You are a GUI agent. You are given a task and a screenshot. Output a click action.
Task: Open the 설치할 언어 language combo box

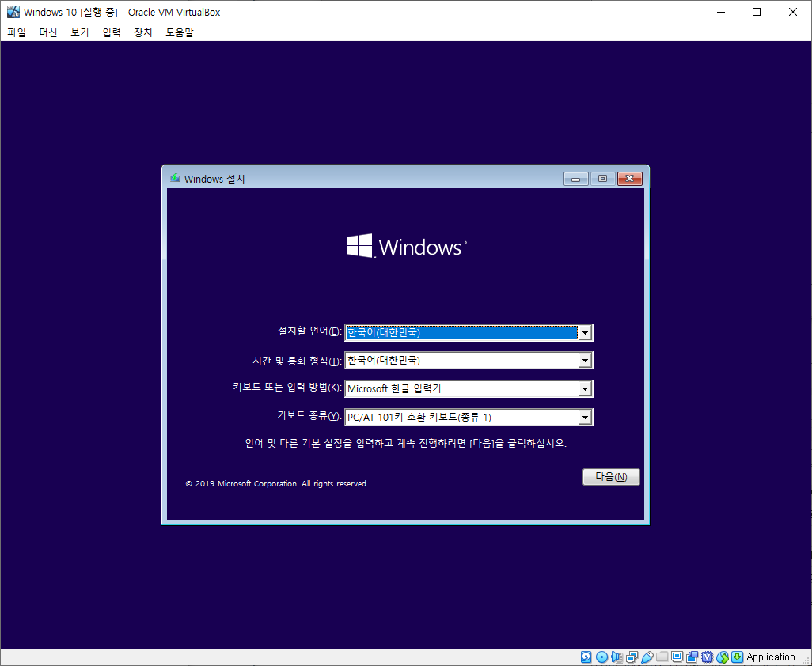point(469,332)
